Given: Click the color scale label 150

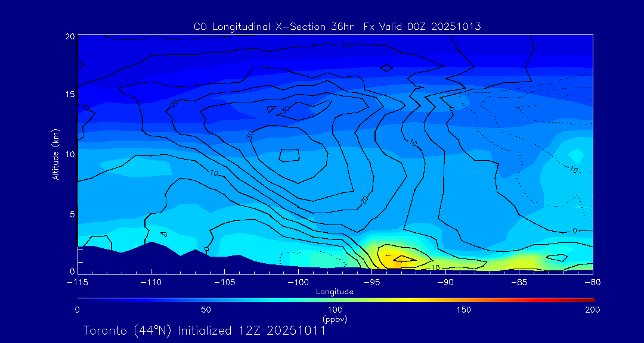Looking at the screenshot, I should (x=464, y=310).
